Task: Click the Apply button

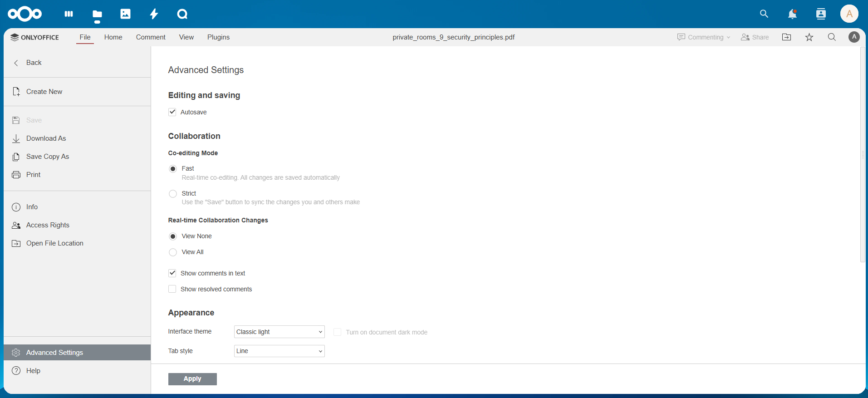Action: coord(192,379)
